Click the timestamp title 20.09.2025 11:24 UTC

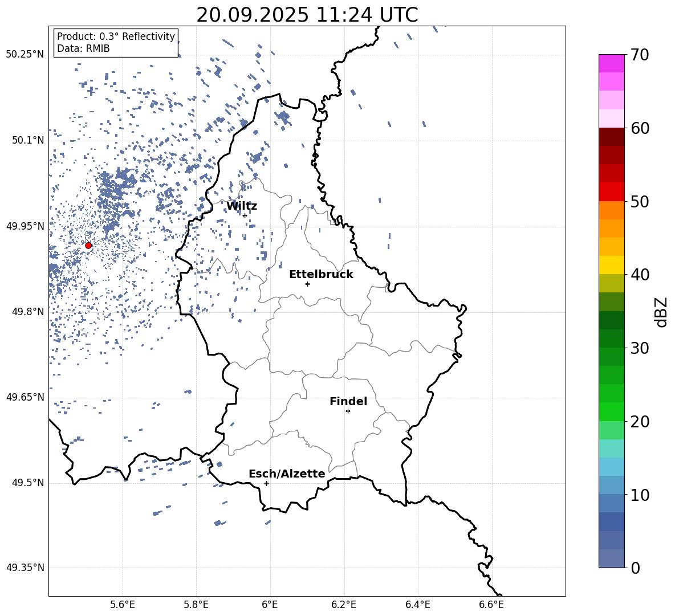click(x=307, y=15)
